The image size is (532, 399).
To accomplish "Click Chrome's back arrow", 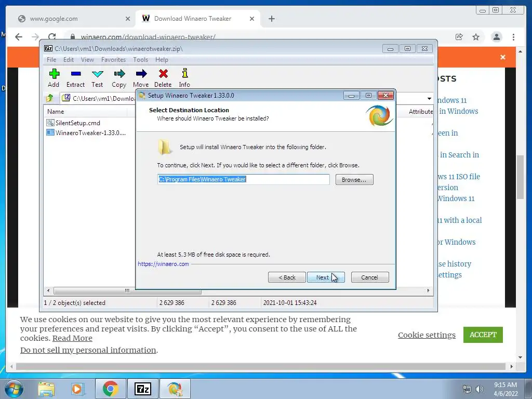I will [19, 37].
